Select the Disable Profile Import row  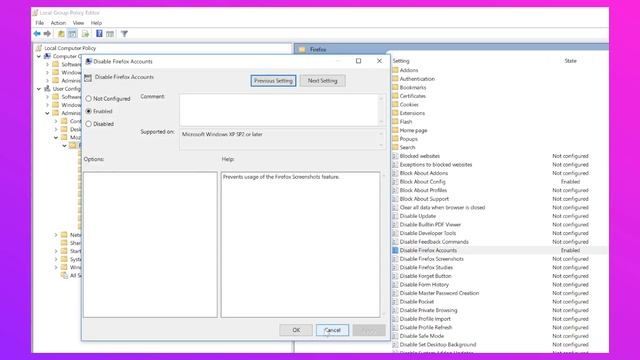499,319
